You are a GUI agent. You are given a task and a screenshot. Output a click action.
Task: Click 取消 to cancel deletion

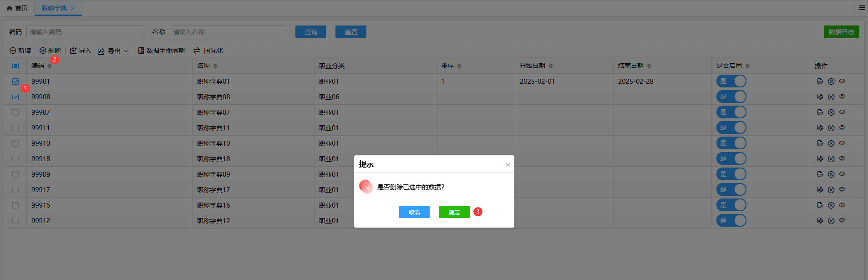coord(414,212)
